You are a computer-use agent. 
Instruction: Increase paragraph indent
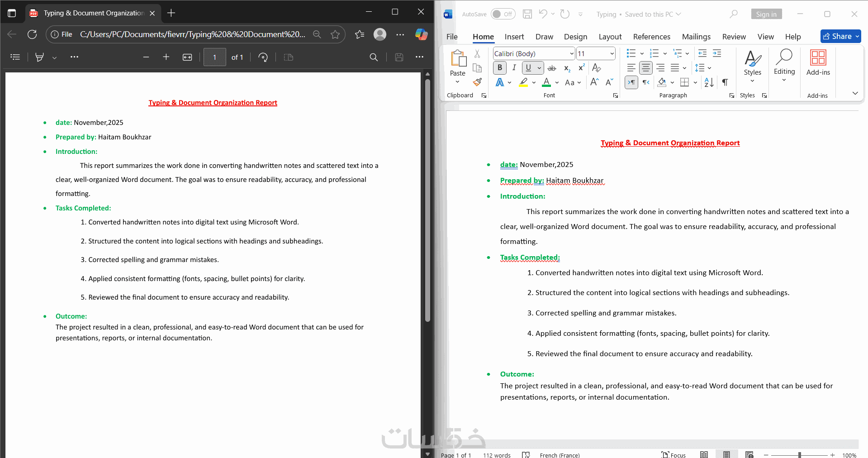coord(717,53)
